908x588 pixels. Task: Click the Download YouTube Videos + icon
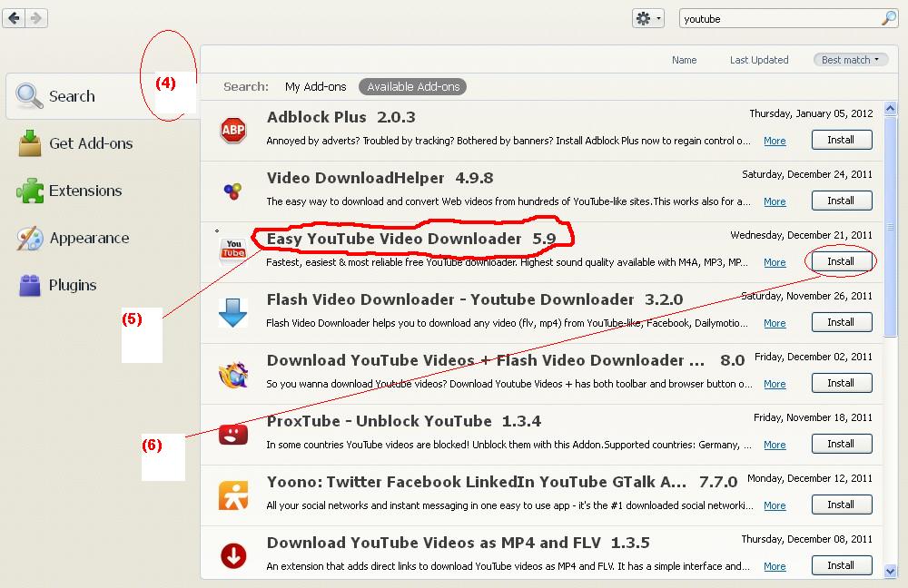click(233, 375)
